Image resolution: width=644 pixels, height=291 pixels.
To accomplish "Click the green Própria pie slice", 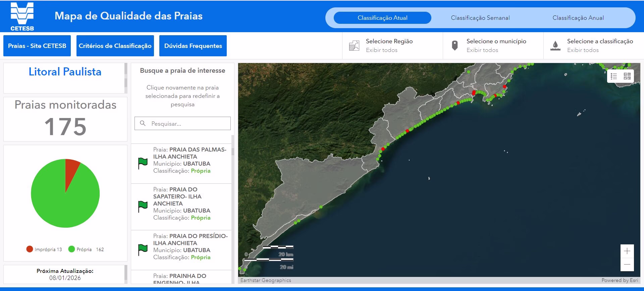I will tap(60, 201).
